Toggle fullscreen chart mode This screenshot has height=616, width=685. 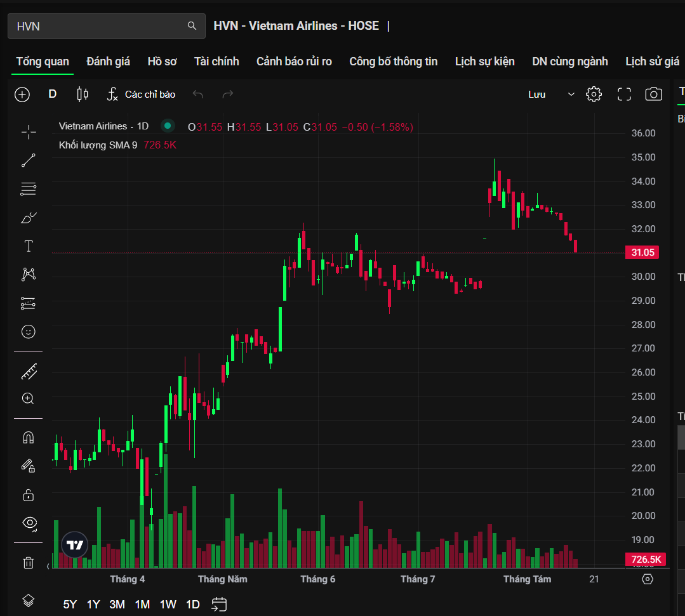[x=624, y=95]
